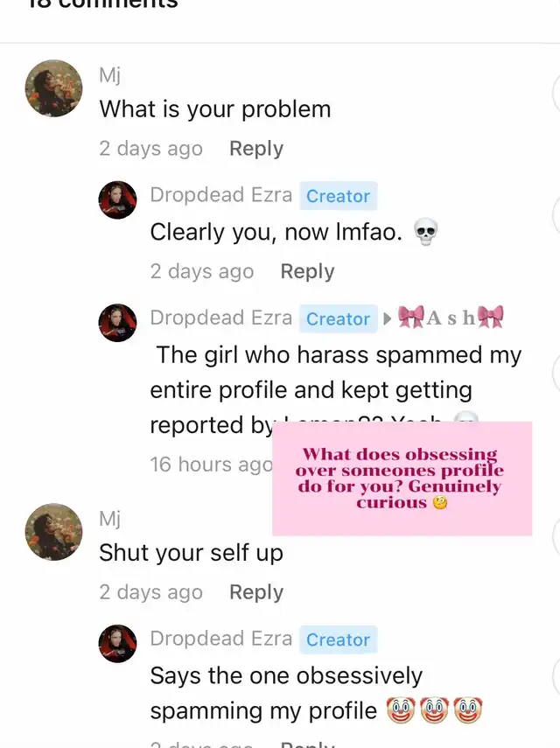Open the Ash username with pink bows
The image size is (560, 748).
pyautogui.click(x=451, y=318)
